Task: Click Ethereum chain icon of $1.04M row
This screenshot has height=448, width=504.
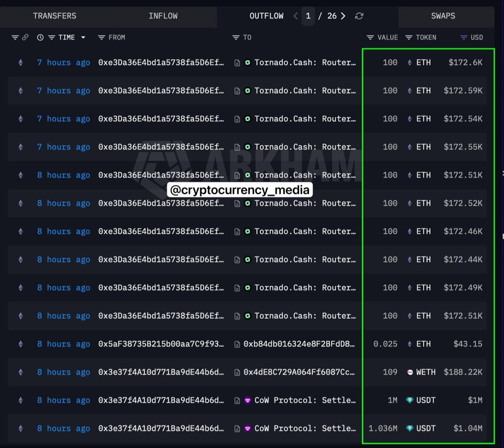Action: pyautogui.click(x=21, y=428)
